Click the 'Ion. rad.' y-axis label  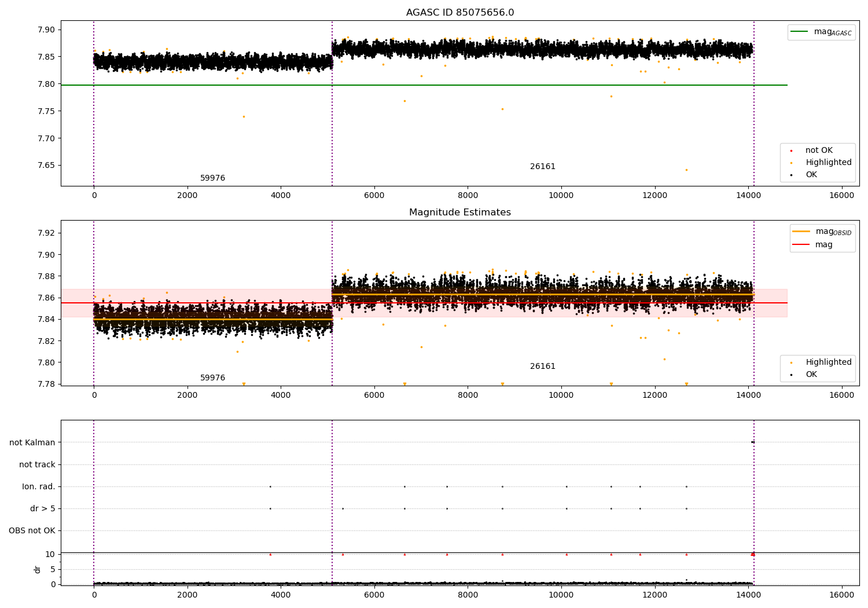click(39, 486)
